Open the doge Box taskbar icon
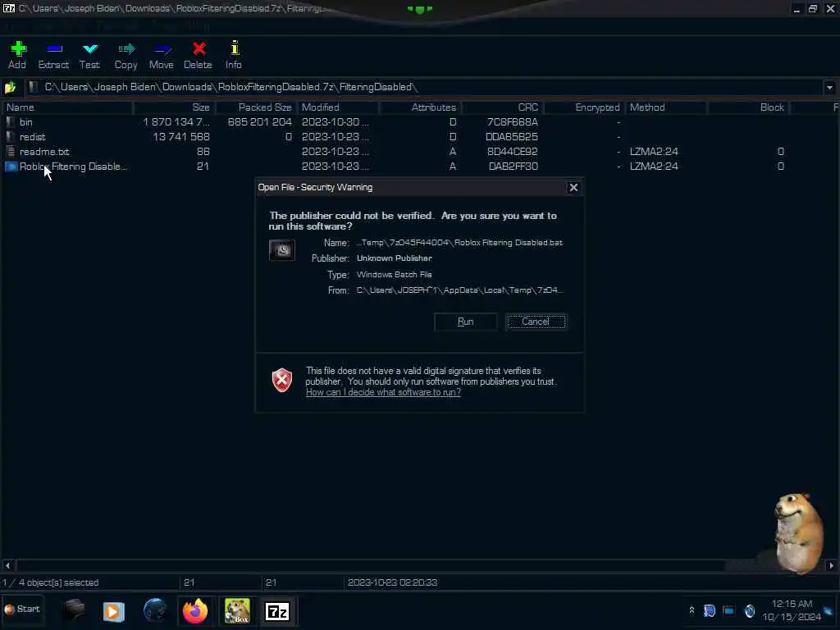This screenshot has width=840, height=630. 237,610
